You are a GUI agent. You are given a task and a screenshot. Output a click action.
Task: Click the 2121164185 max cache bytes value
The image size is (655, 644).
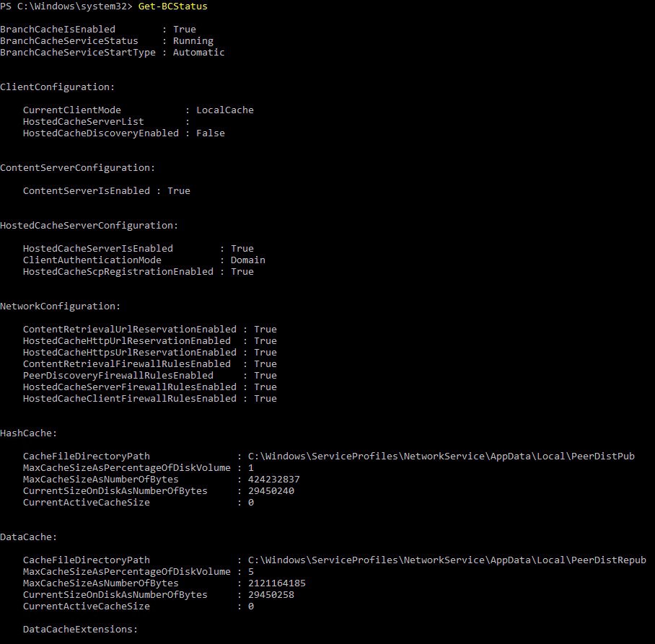276,583
